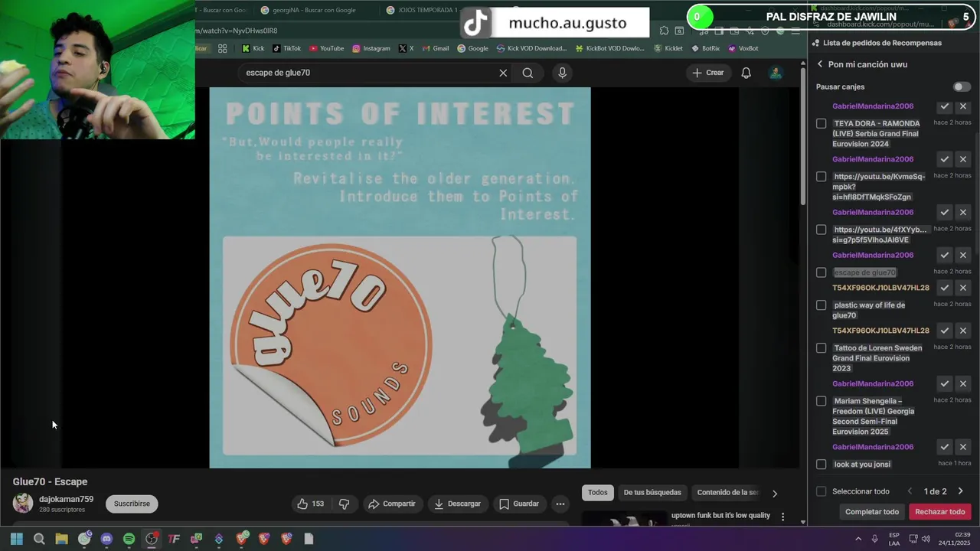Open the dajokaman759 channel name link
The width and height of the screenshot is (980, 551).
pyautogui.click(x=66, y=499)
